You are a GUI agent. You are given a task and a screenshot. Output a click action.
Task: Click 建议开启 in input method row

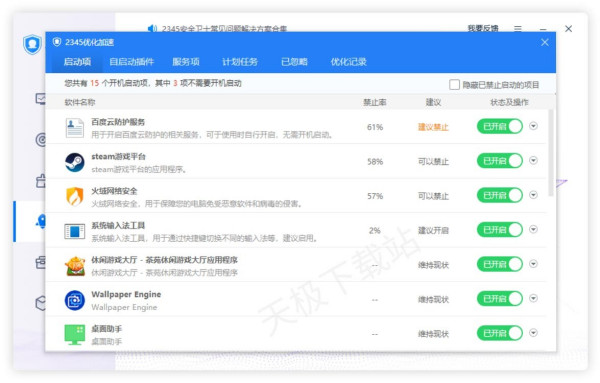pos(433,230)
